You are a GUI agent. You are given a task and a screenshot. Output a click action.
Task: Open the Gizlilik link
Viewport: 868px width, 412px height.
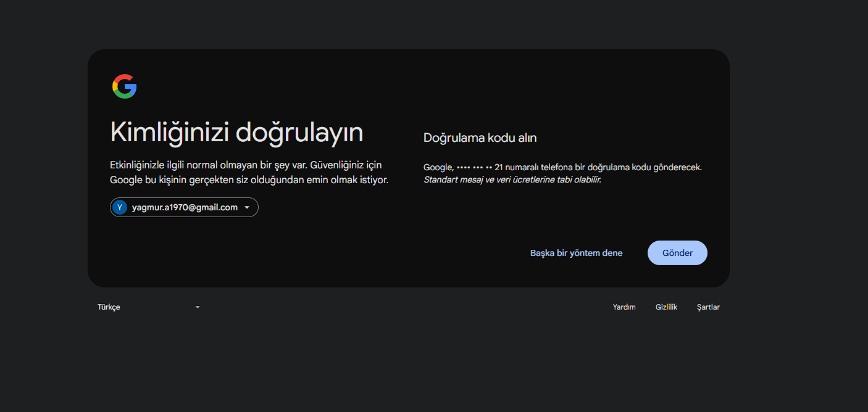(666, 307)
